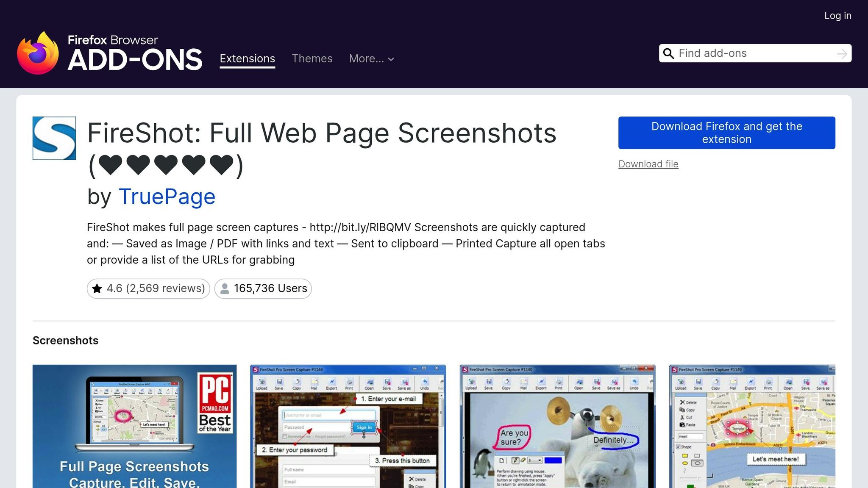
Task: Click the search magnifier icon
Action: (668, 53)
